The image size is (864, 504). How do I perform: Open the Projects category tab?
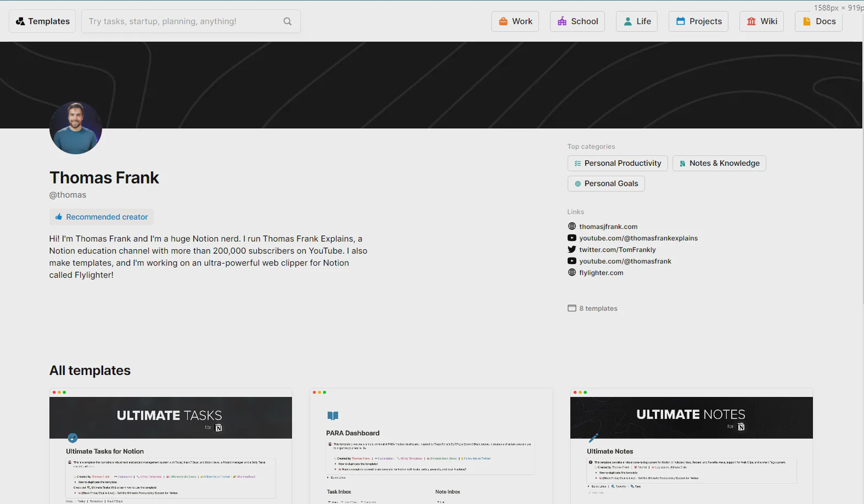[698, 21]
